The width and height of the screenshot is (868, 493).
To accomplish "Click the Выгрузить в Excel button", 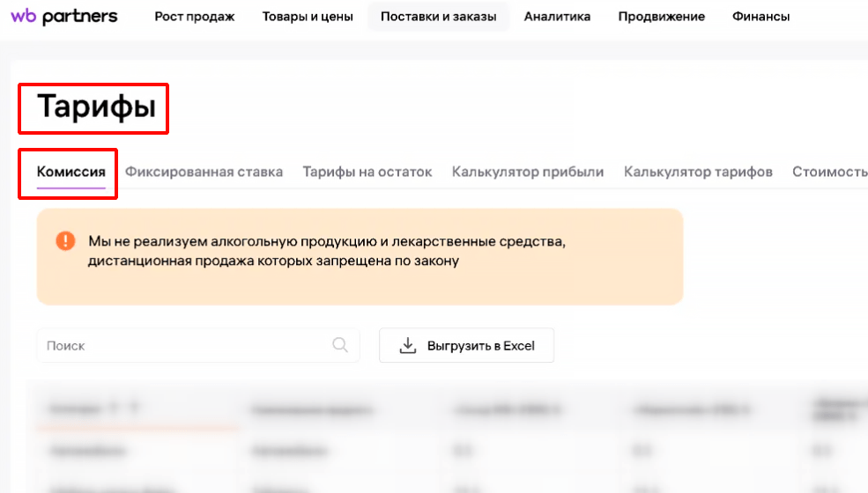I will click(x=466, y=345).
